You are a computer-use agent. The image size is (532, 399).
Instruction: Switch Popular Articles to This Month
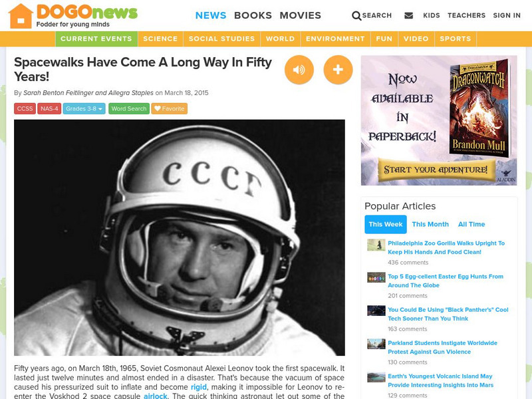coord(430,224)
